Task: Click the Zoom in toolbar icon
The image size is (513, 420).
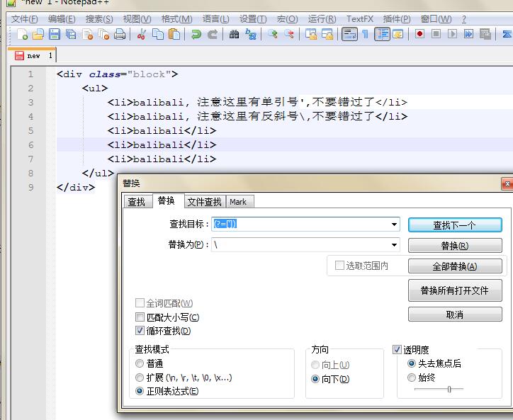Action: 273,34
